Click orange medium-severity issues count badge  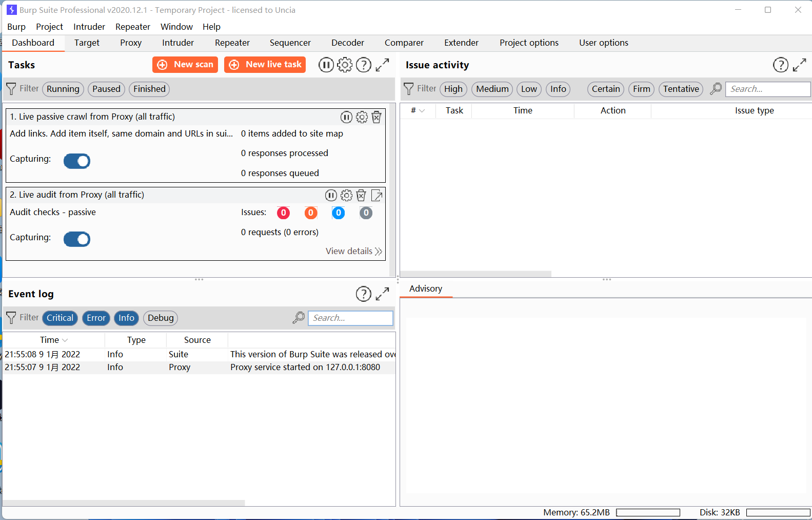(x=311, y=213)
